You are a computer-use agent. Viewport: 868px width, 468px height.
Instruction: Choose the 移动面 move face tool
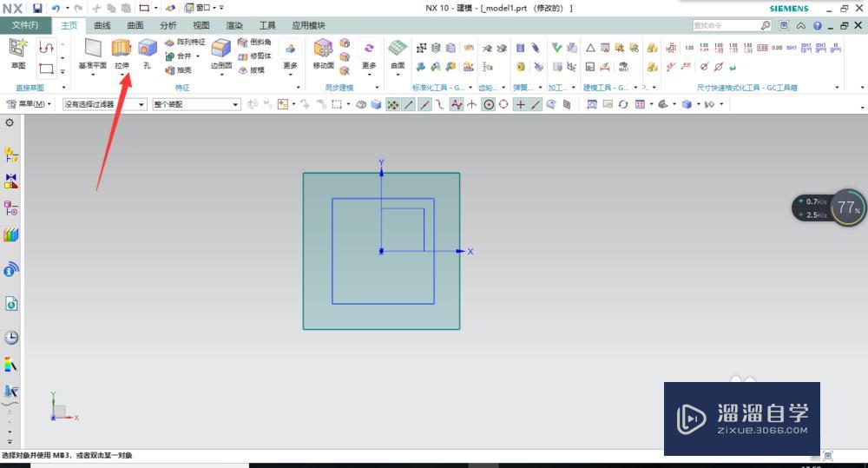(323, 54)
